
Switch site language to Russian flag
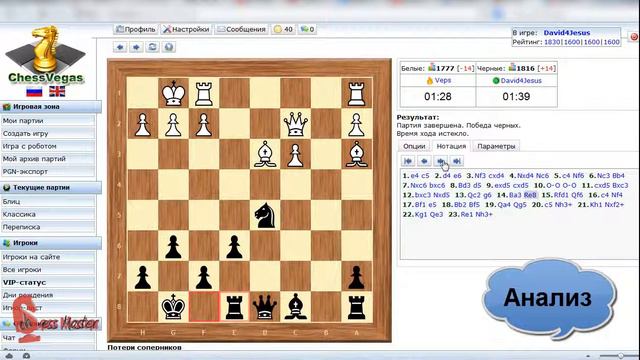(34, 91)
